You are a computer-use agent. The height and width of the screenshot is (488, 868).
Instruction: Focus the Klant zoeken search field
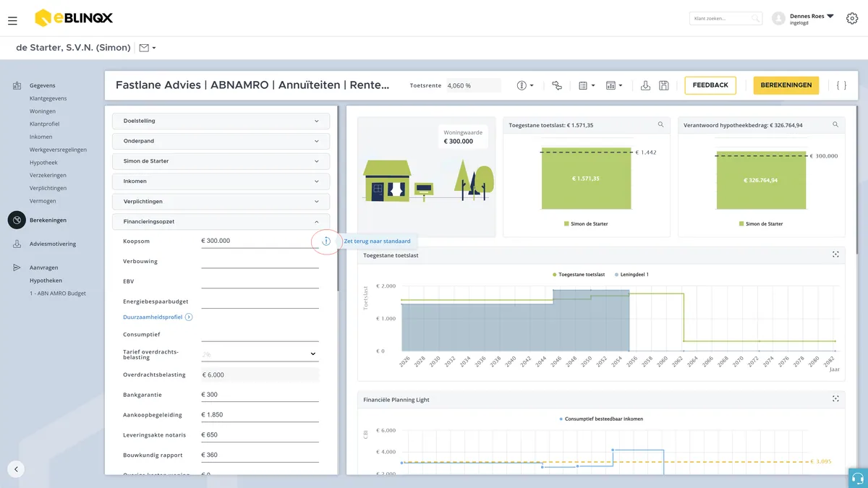click(x=726, y=18)
